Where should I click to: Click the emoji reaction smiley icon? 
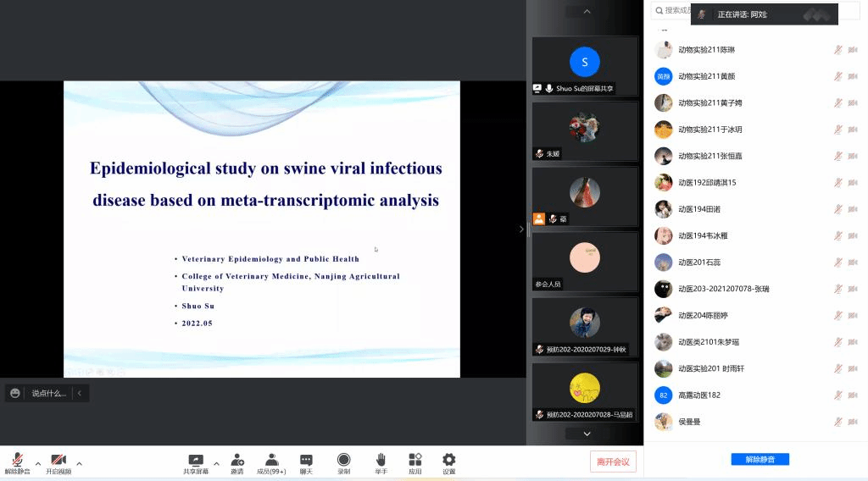pyautogui.click(x=15, y=393)
